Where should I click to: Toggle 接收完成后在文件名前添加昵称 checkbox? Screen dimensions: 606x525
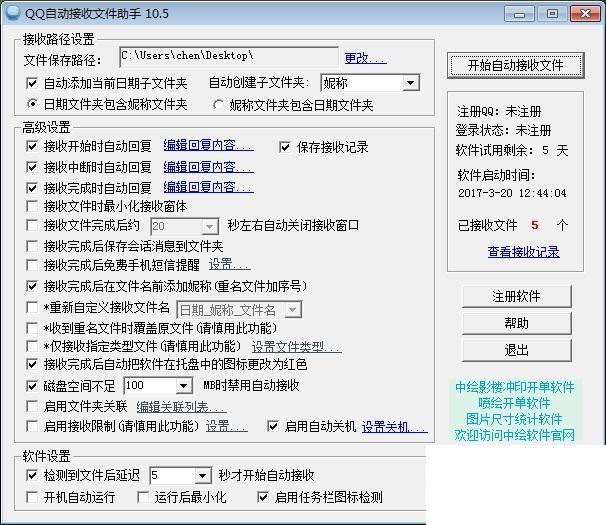[x=32, y=286]
